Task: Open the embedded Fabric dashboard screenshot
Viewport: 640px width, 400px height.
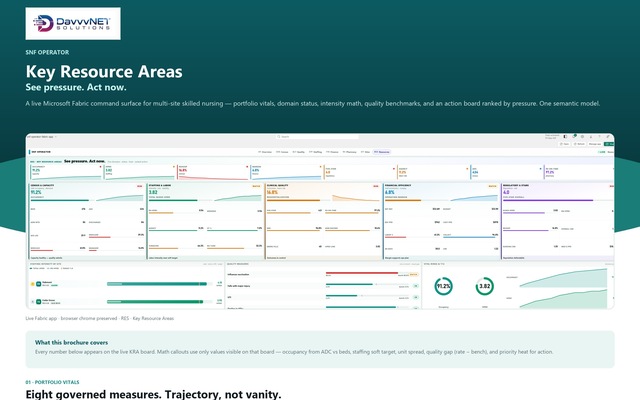Action: click(320, 221)
